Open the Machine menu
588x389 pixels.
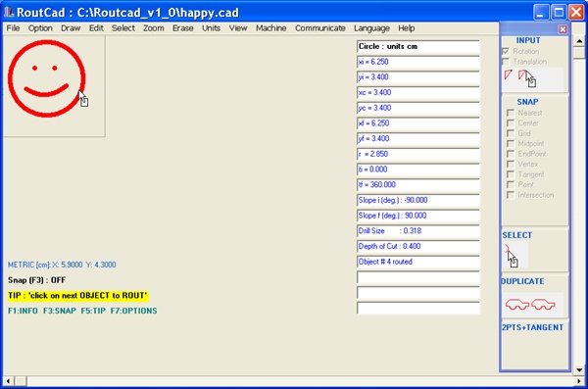pyautogui.click(x=270, y=28)
